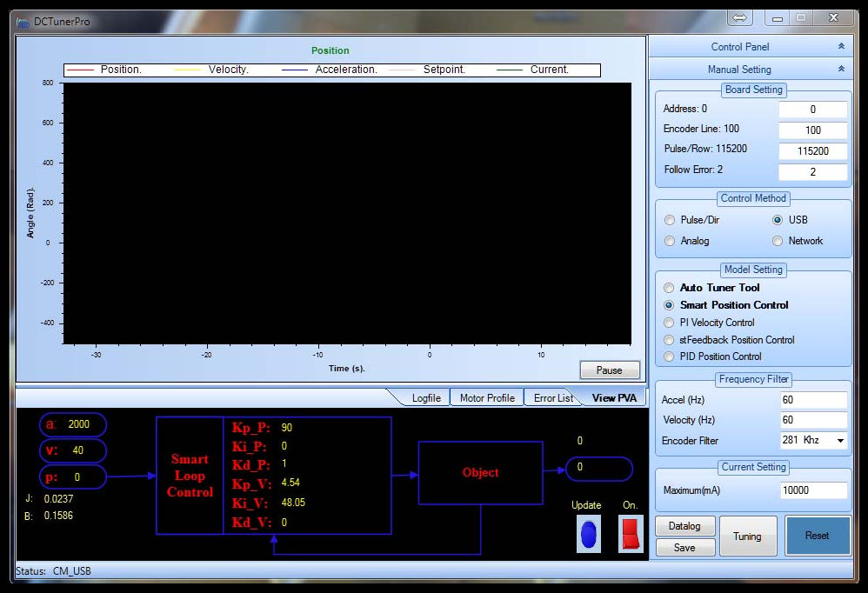Edit the Velocity (Hz) filter field
868x593 pixels.
(813, 420)
